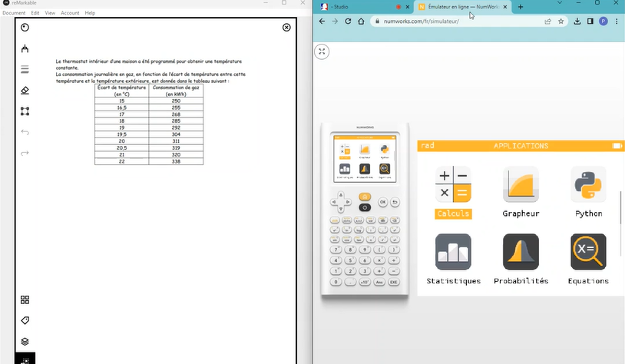The height and width of the screenshot is (364, 625).
Task: Open the layers panel in reMarkable
Action: coord(25,341)
